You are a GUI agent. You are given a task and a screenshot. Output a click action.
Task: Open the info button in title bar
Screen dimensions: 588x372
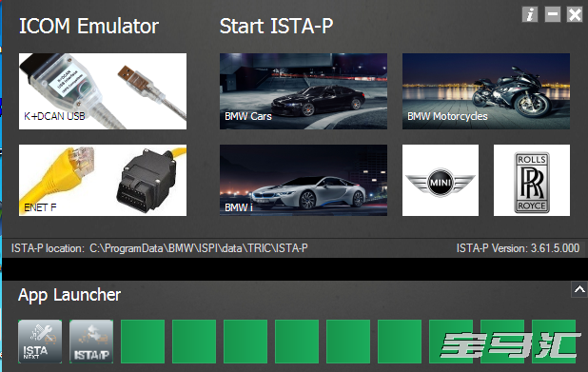point(530,14)
